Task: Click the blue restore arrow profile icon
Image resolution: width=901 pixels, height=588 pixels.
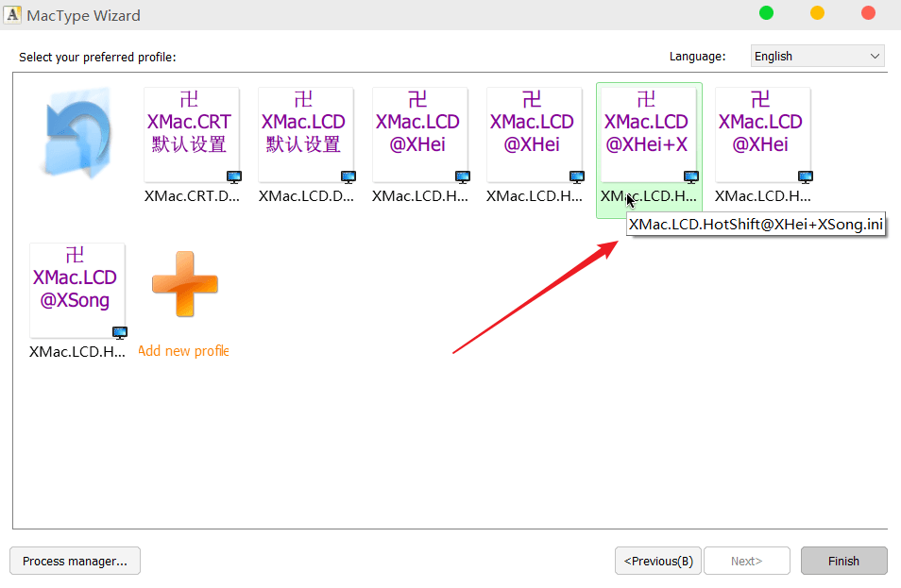Action: 77,132
